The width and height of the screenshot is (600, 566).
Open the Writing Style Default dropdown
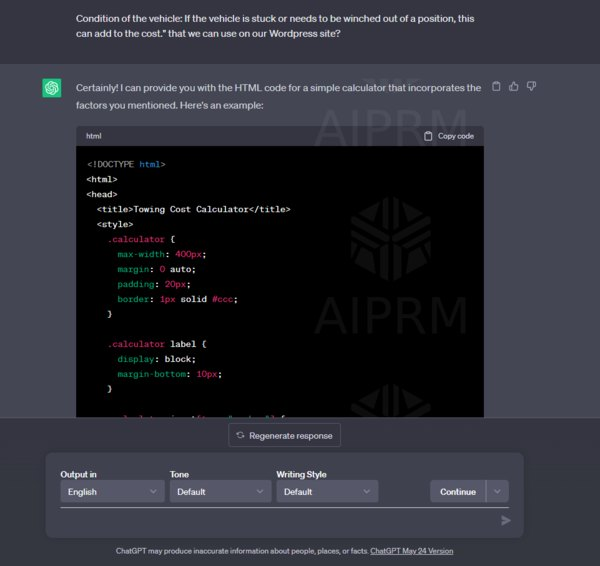tap(327, 491)
